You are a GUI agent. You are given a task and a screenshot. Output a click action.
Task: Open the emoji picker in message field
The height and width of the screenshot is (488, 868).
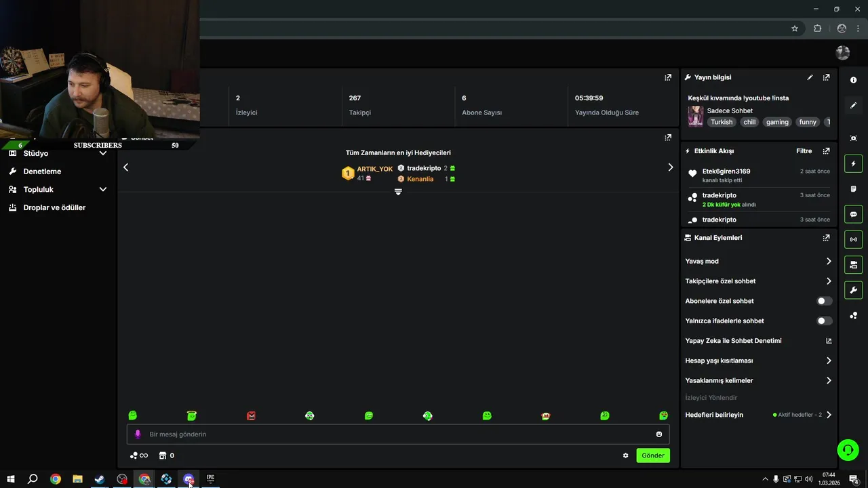click(x=659, y=434)
